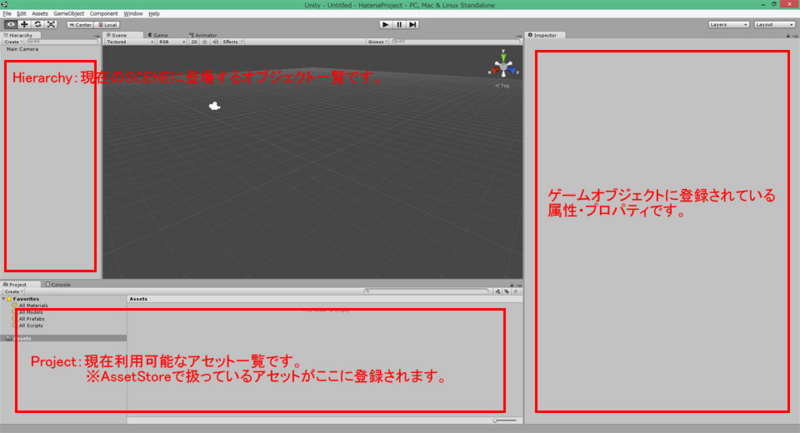The height and width of the screenshot is (433, 800).
Task: Open the Help menu
Action: pos(154,14)
